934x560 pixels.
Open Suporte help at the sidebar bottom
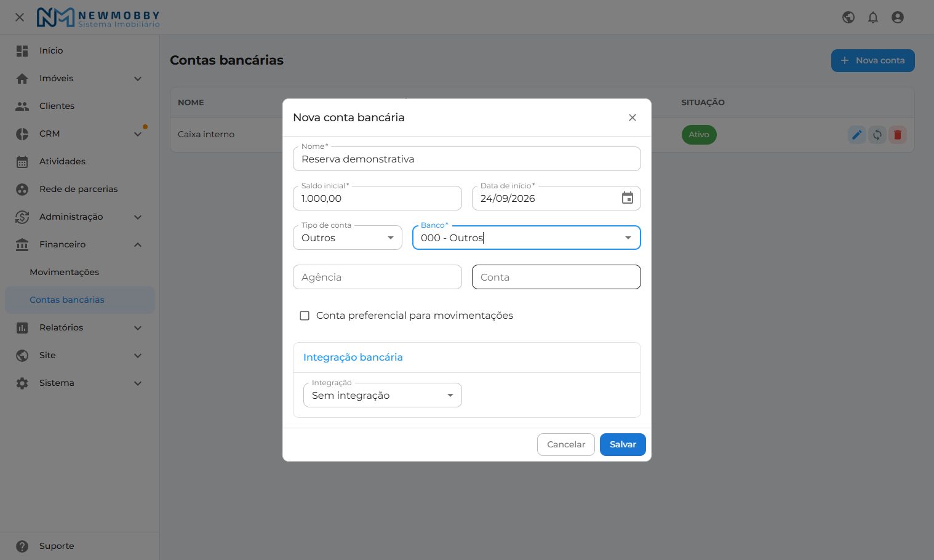(80, 546)
